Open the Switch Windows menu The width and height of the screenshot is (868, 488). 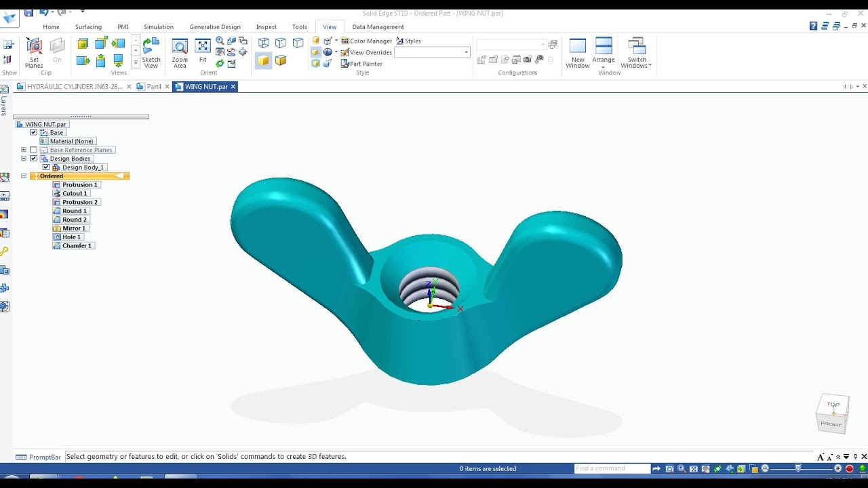(x=636, y=53)
